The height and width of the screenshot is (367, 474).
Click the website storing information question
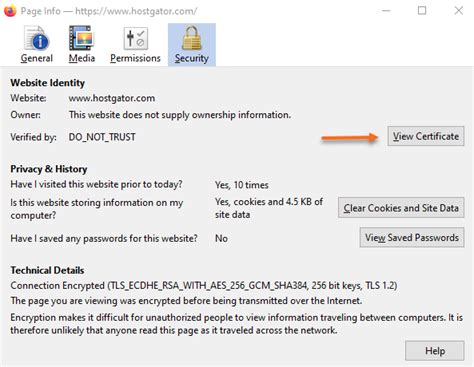pos(97,209)
